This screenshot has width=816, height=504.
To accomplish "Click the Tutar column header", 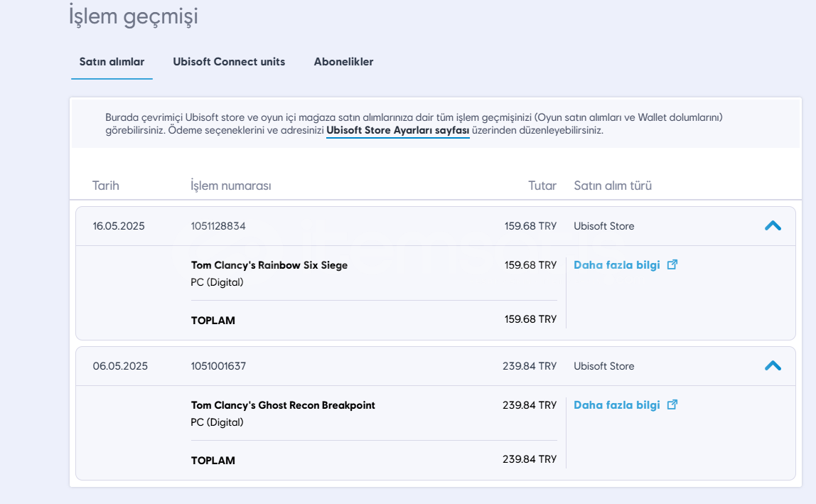I will 542,186.
